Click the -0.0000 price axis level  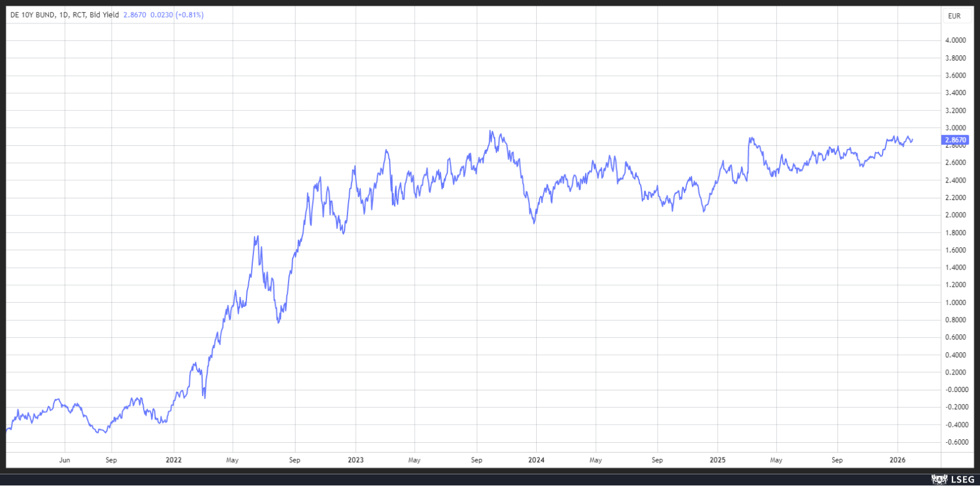(x=955, y=390)
